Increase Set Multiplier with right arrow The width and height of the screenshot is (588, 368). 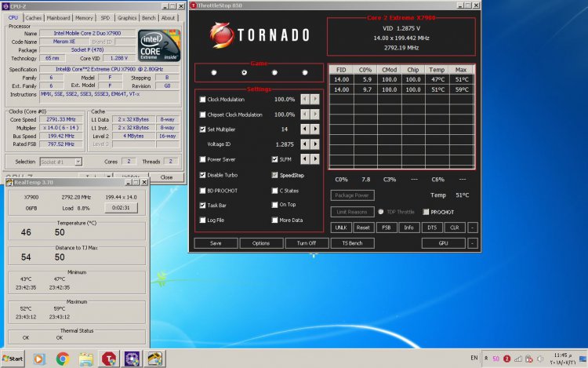coord(315,129)
